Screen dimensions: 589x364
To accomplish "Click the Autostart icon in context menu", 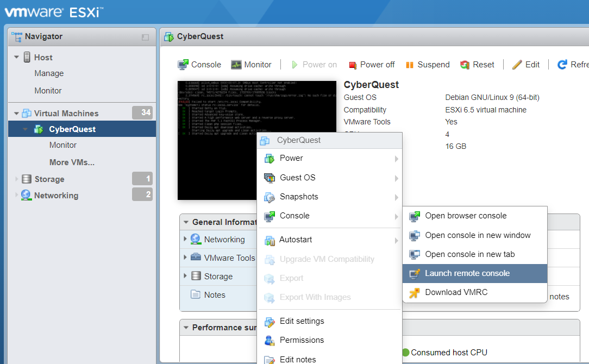I will tap(270, 240).
